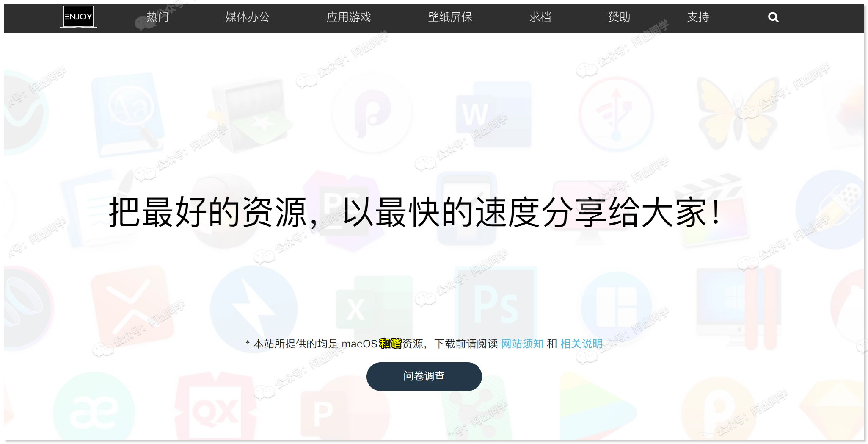Screen dimensions: 868x444
Task: Select 壁纸屏保 in the navbar
Action: coord(450,17)
